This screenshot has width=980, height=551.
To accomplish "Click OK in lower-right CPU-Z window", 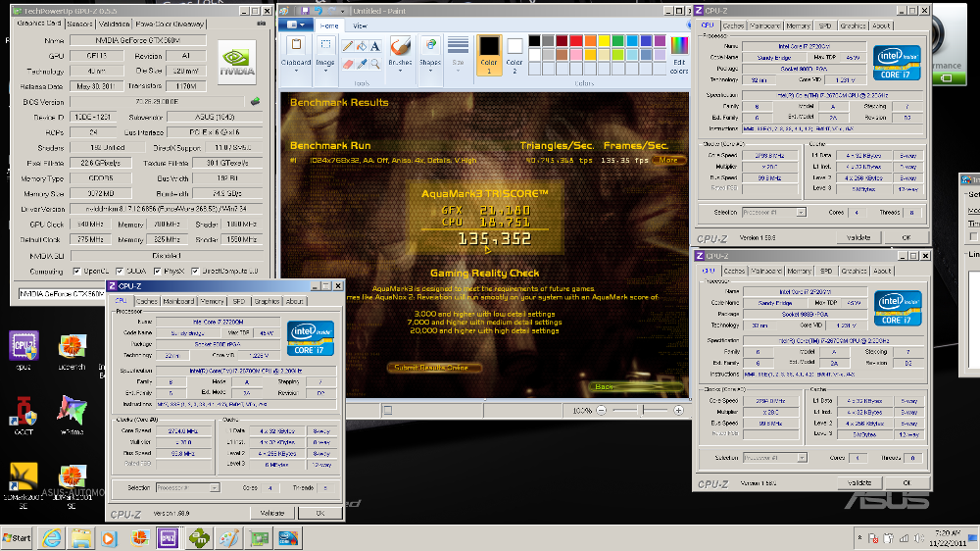I will (x=906, y=482).
